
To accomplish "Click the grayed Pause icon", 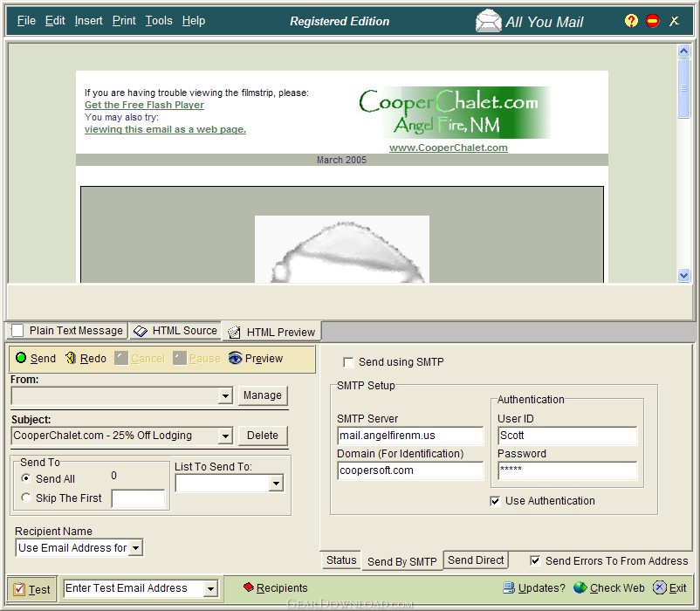I will click(180, 358).
